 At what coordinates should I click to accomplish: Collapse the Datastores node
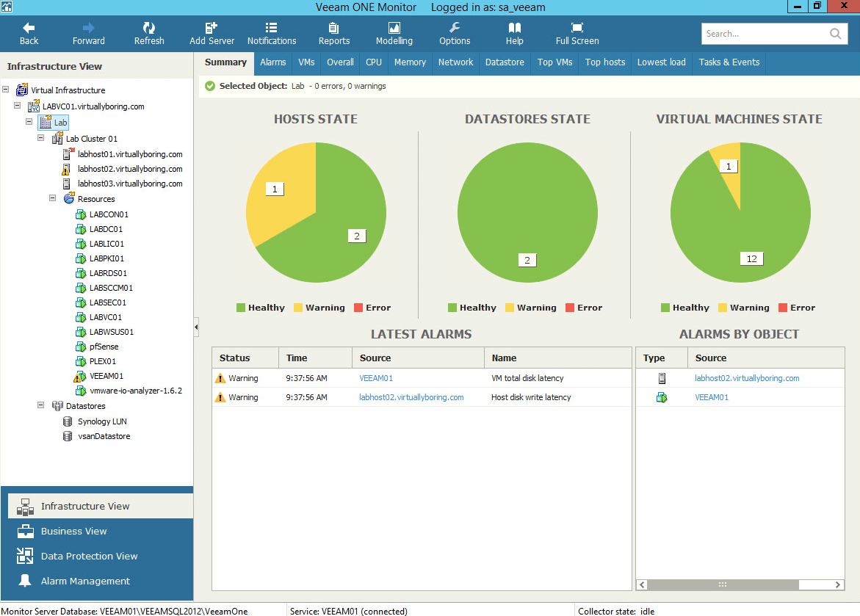(x=40, y=405)
